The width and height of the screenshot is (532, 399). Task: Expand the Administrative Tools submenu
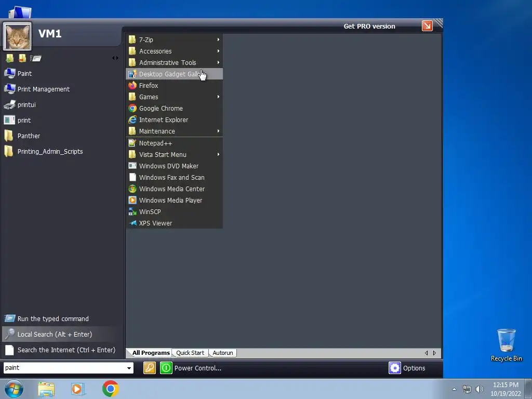tap(174, 62)
